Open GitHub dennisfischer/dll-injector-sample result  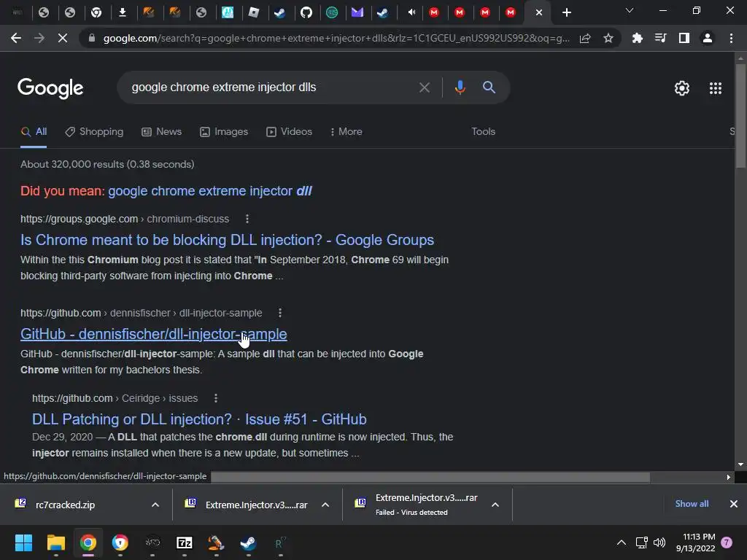tap(154, 334)
